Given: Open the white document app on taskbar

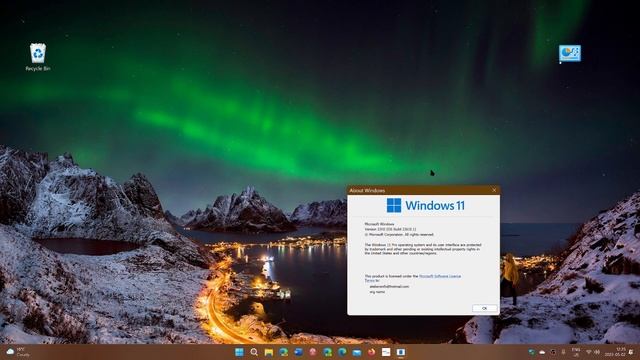Looking at the screenshot, I should [x=386, y=352].
